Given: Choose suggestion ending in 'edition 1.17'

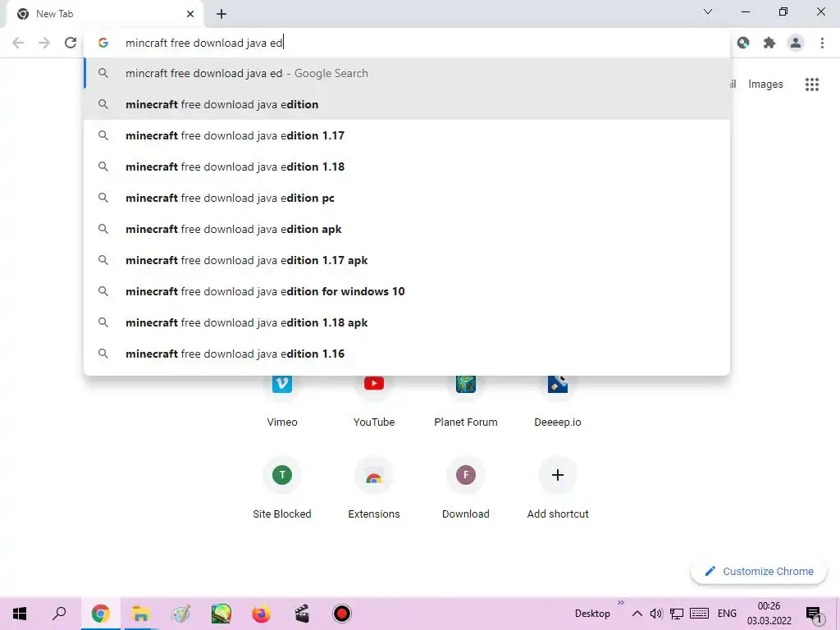Looking at the screenshot, I should (407, 135).
